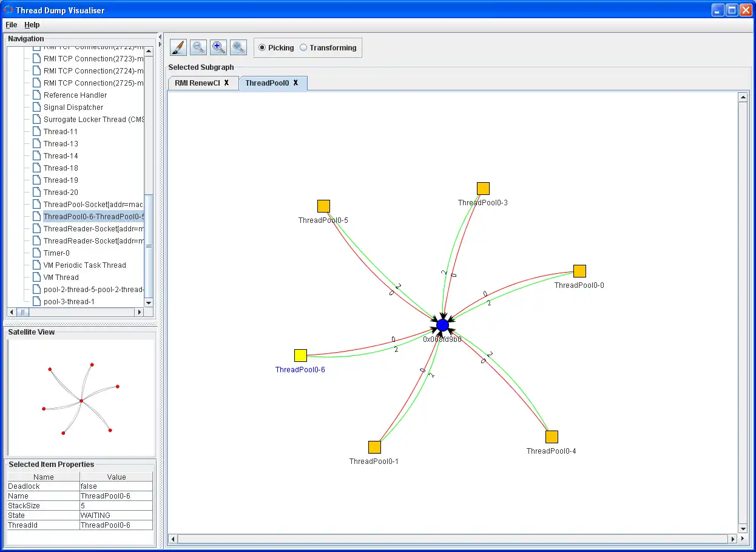This screenshot has height=552, width=756.
Task: Select Surrogate Locker Thread in tree
Action: click(x=93, y=120)
